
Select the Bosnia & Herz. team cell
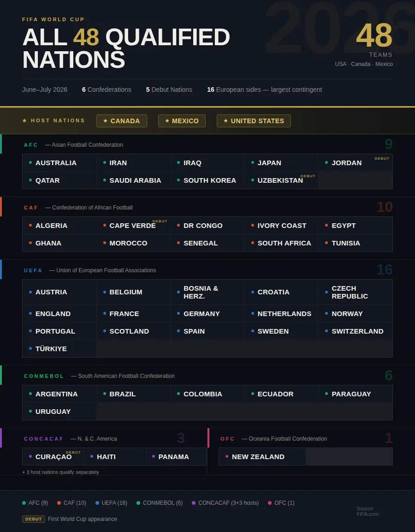click(x=207, y=292)
